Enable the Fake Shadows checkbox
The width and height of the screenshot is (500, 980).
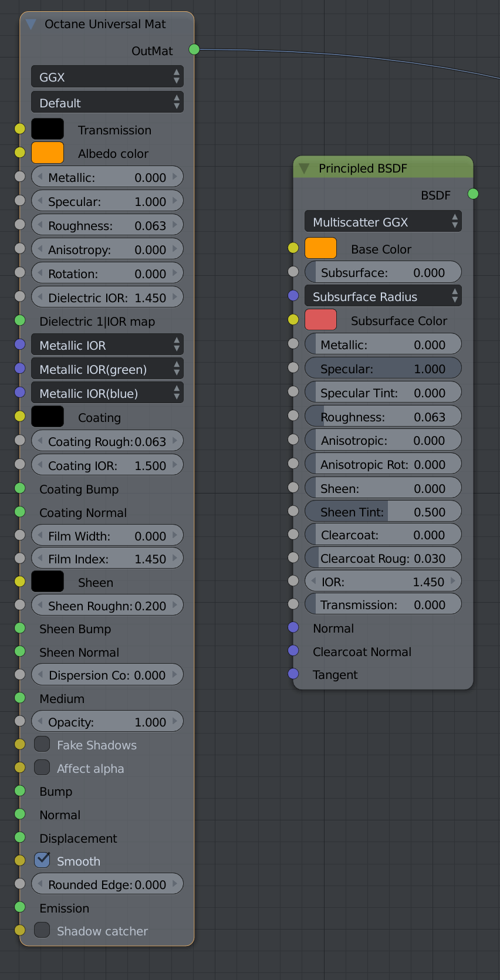pos(42,744)
